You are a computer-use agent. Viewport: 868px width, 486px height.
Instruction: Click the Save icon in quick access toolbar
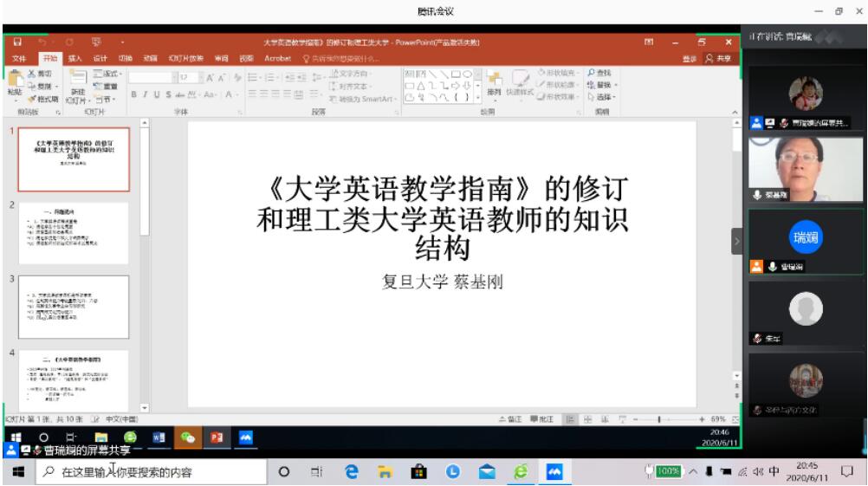(x=17, y=42)
